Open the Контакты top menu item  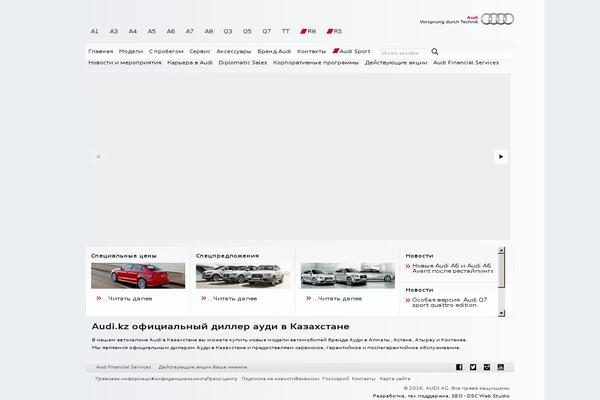[311, 51]
